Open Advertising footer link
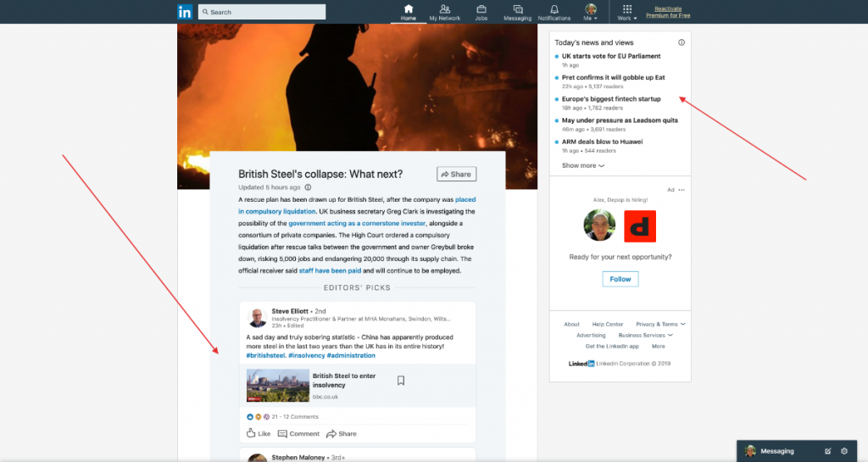Image resolution: width=868 pixels, height=462 pixels. point(591,336)
